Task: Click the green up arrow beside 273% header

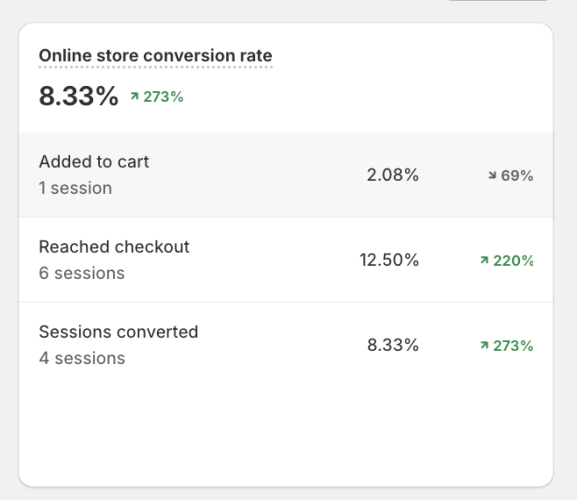Action: [134, 96]
